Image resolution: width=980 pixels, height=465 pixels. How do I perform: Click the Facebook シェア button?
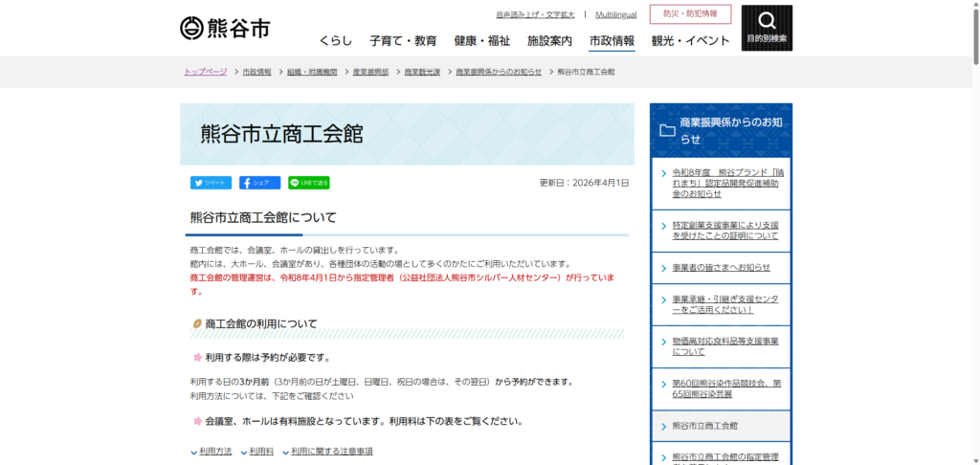click(x=259, y=183)
